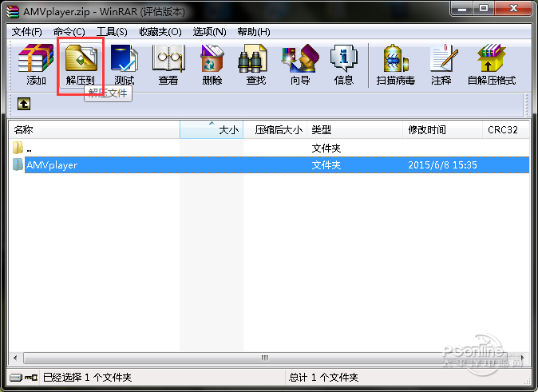
Task: Minimize the WinRAR window
Action: (462, 8)
